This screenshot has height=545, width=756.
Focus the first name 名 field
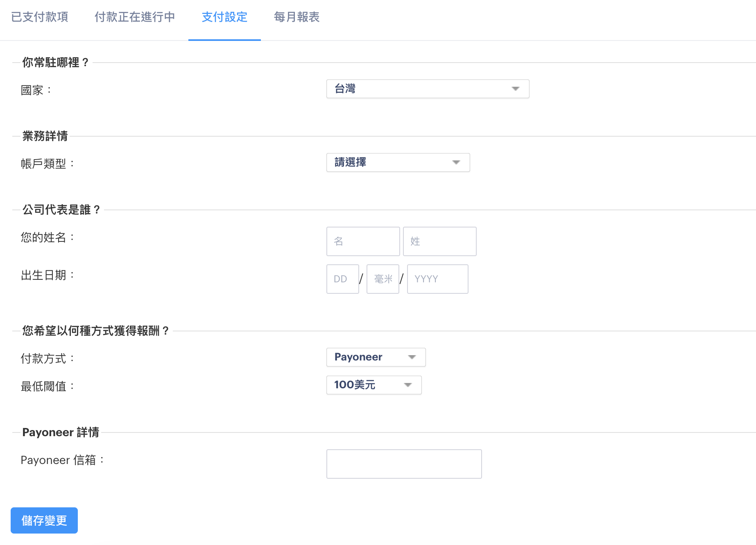(x=363, y=241)
